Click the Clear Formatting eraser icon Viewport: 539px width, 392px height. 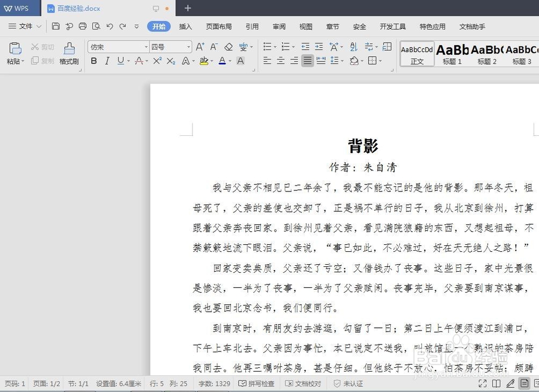229,47
